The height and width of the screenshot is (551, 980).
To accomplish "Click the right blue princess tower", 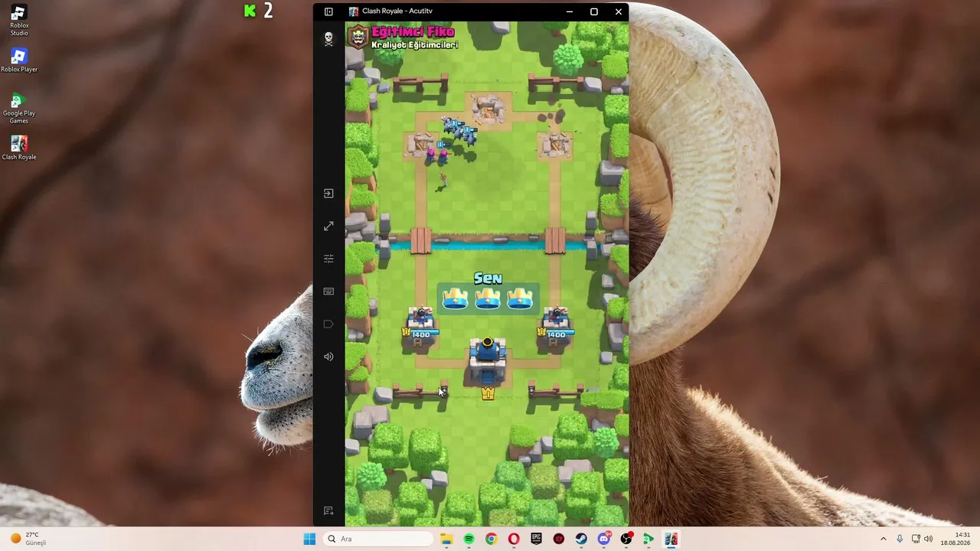I will (555, 325).
